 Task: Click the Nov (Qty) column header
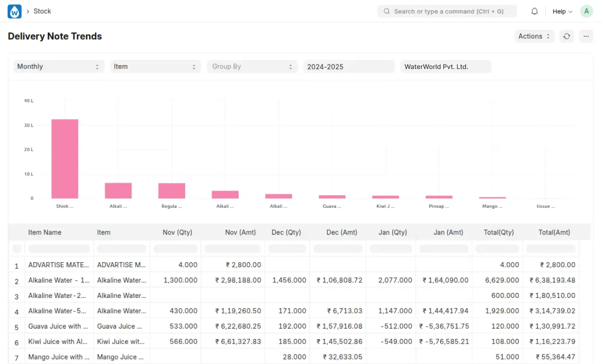point(177,232)
